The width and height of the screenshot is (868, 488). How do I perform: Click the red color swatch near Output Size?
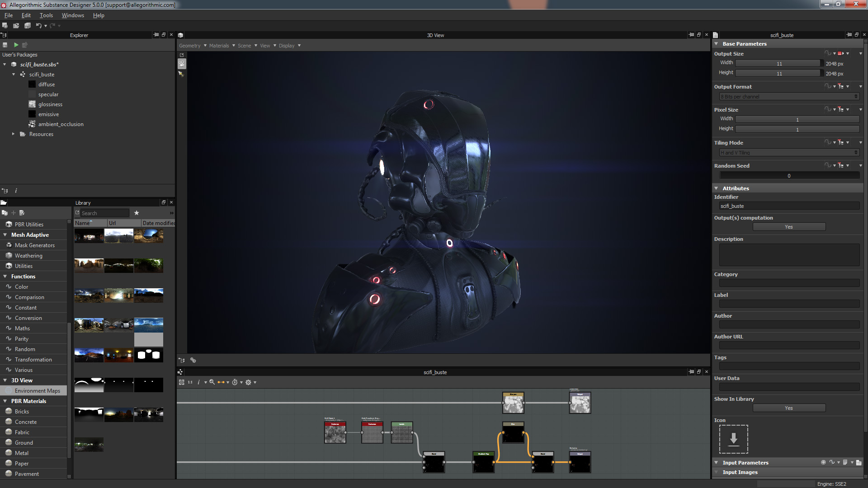coord(840,53)
